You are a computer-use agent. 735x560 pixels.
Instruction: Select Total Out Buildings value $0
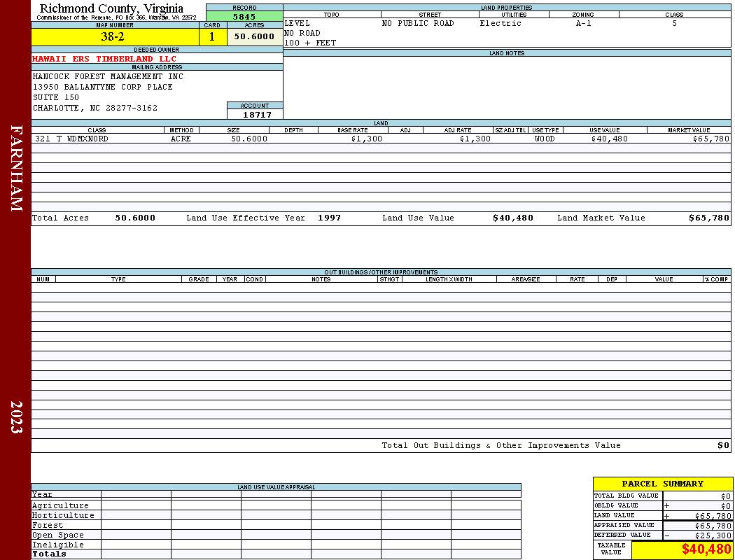coord(723,445)
